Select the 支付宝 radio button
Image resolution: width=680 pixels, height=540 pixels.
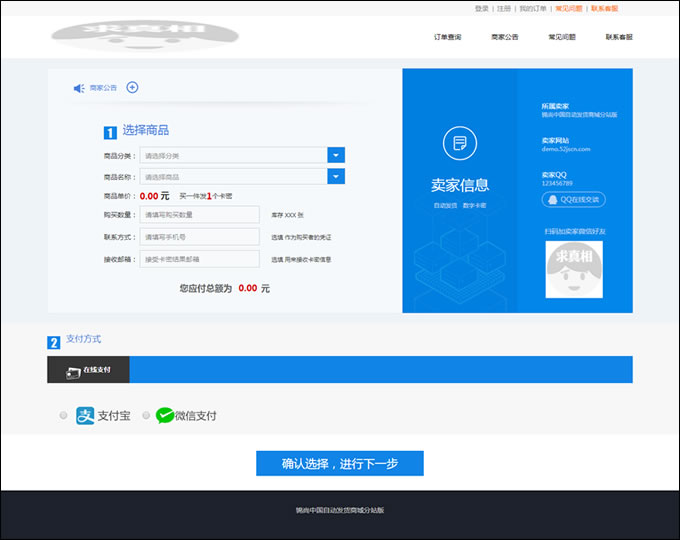[x=63, y=415]
